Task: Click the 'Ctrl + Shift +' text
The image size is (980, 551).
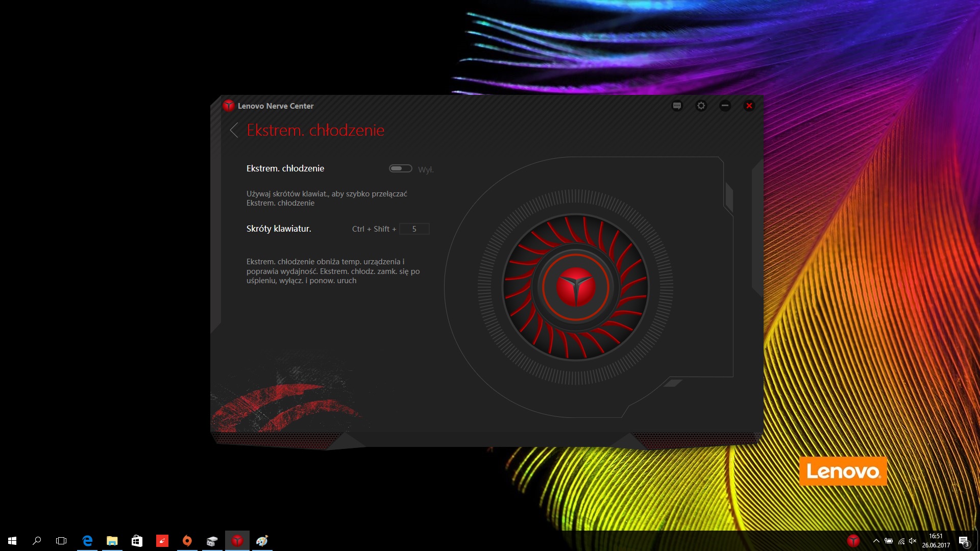Action: (x=374, y=229)
